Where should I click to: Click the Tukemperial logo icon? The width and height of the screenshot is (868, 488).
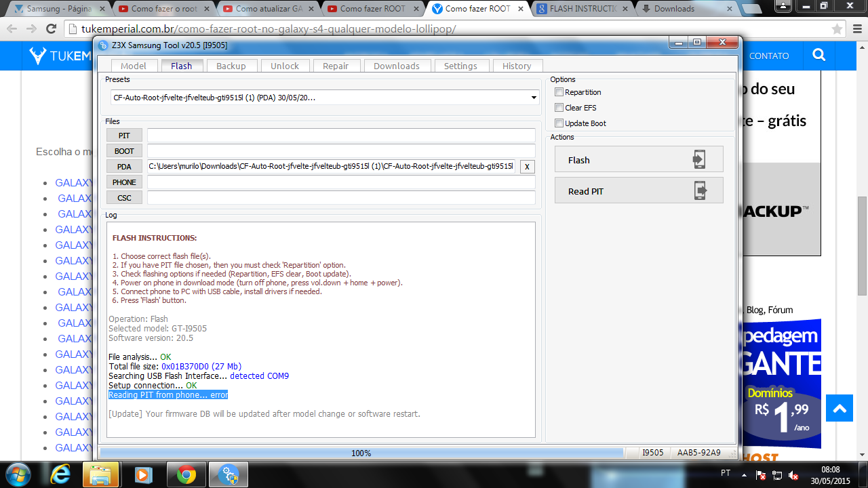point(38,56)
